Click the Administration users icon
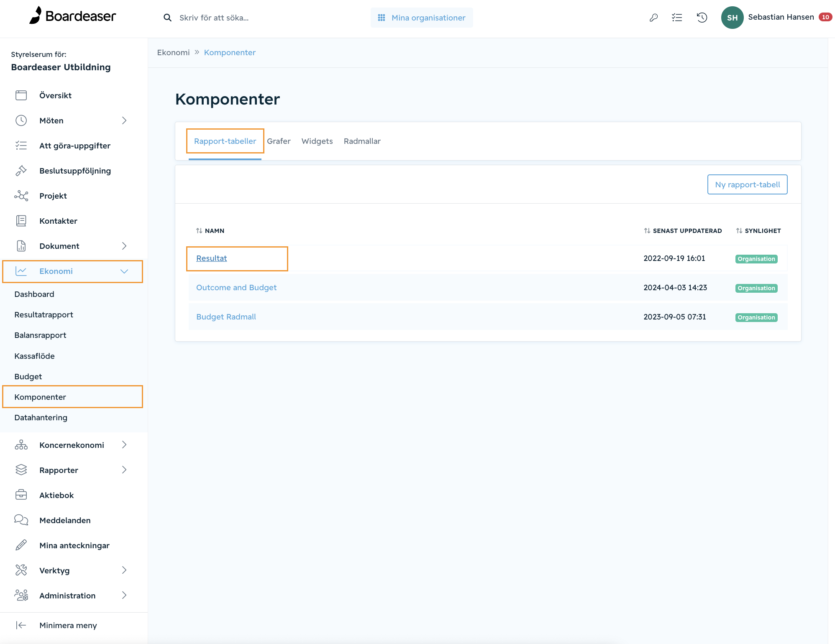Viewport: 835px width, 644px height. tap(21, 595)
